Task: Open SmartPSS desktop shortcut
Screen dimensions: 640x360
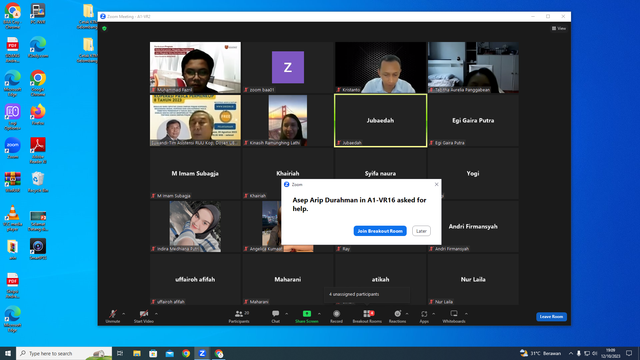Action: point(38,249)
